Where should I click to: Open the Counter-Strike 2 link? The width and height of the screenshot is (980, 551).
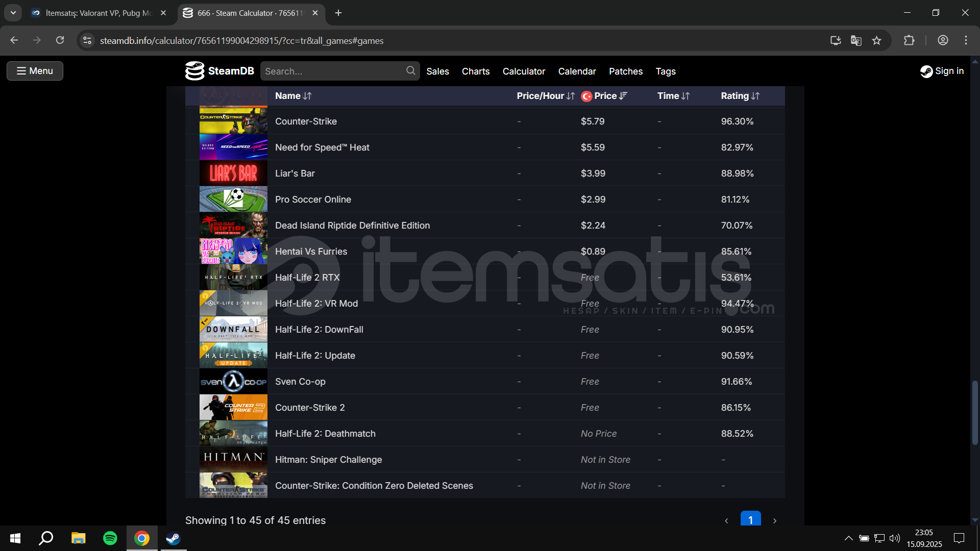(x=310, y=408)
